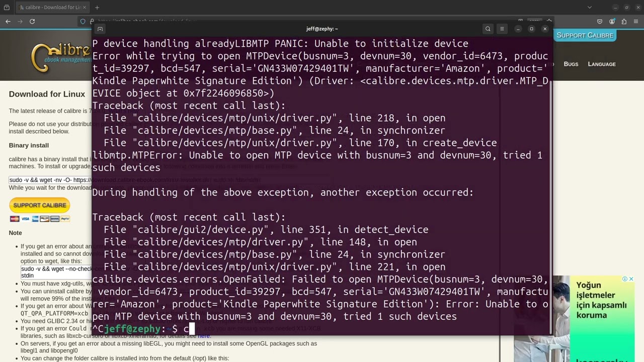Open the Bugs menu item
Screen dimensions: 644x362
coord(571,64)
